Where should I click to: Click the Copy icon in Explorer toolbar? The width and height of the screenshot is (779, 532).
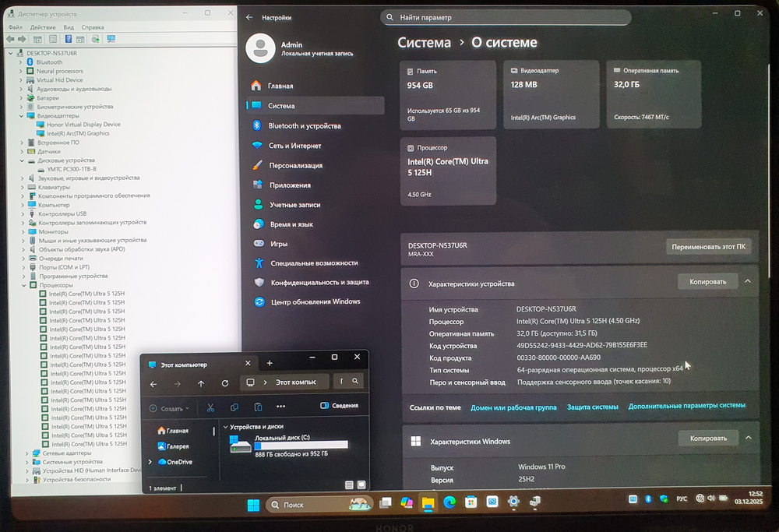(235, 406)
